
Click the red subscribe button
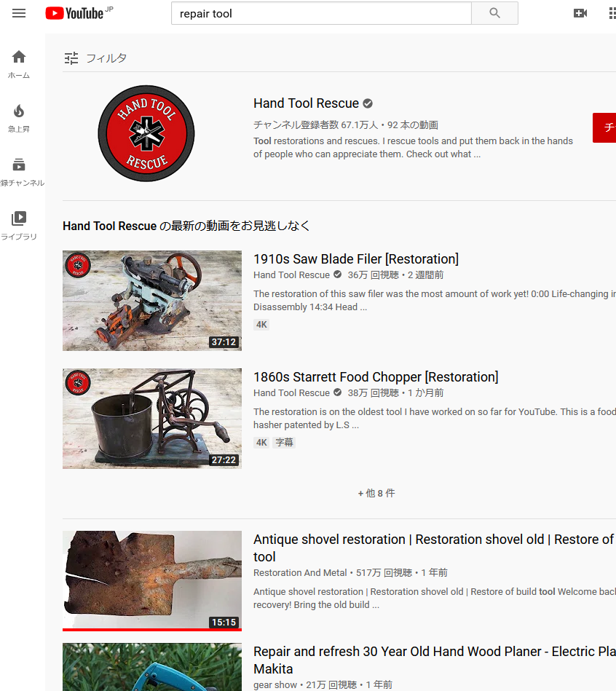[x=604, y=127]
